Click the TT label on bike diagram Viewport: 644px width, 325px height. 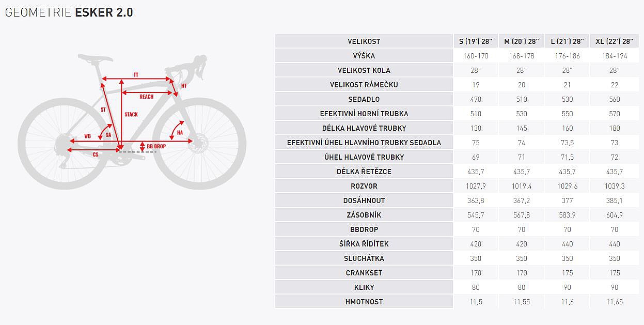[136, 75]
